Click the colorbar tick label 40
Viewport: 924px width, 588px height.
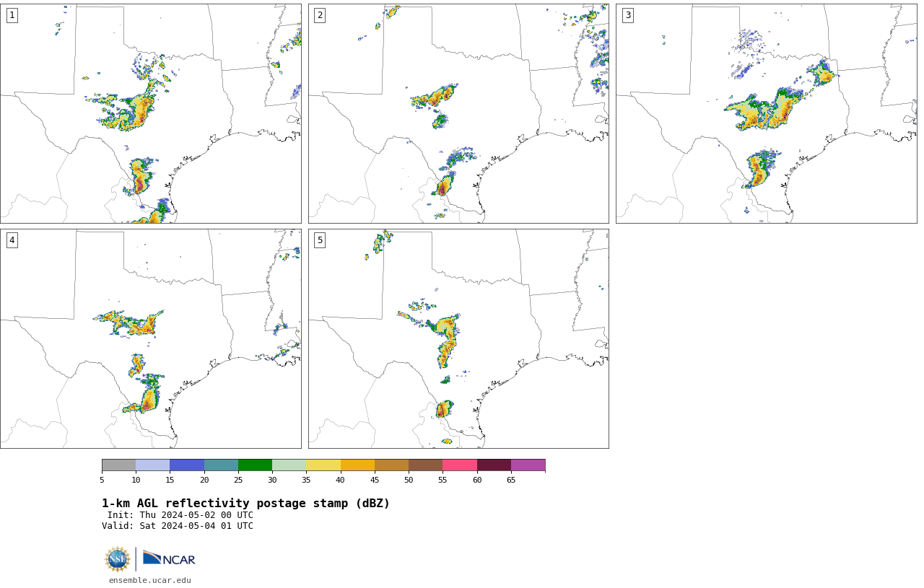coord(340,480)
